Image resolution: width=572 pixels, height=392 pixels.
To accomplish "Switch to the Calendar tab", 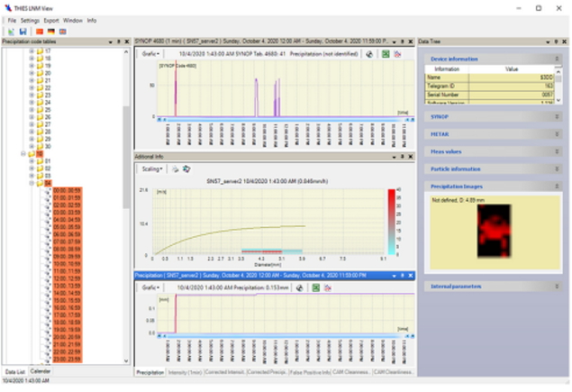I will click(x=41, y=371).
